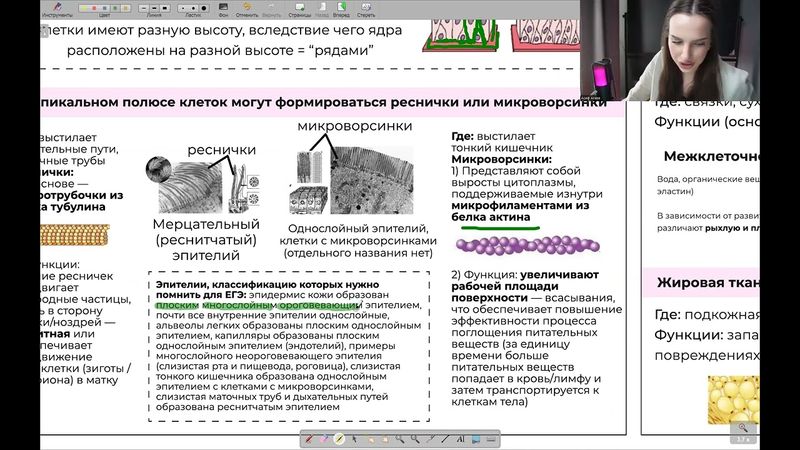Click the text "белка актина"
Screen dimensions: 800x450
pyautogui.click(x=490, y=217)
